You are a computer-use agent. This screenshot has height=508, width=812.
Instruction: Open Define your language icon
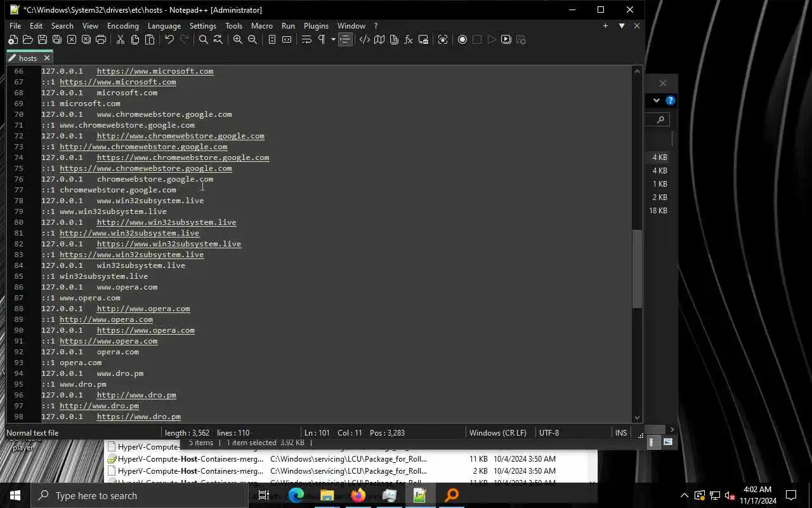point(364,39)
